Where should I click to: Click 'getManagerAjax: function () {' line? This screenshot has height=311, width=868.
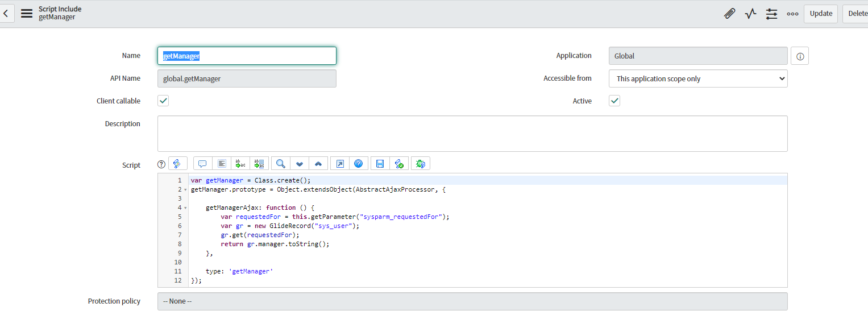coord(260,208)
